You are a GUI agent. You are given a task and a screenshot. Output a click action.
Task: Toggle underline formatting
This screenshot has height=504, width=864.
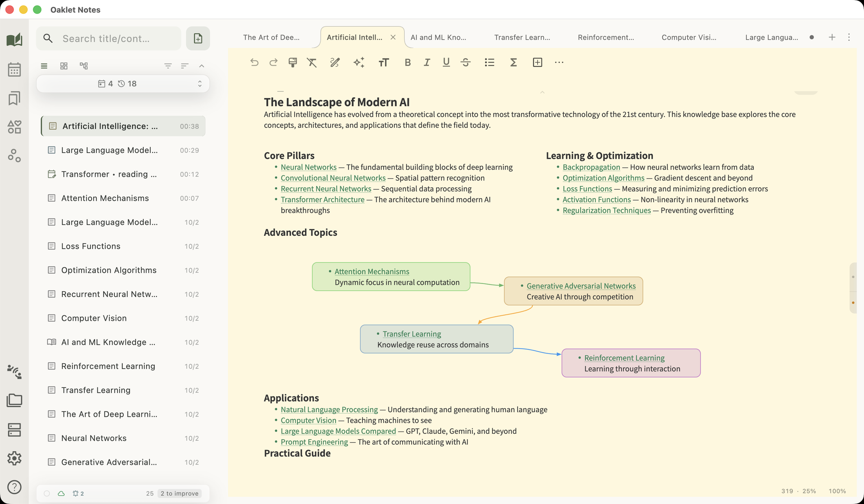[x=446, y=62]
